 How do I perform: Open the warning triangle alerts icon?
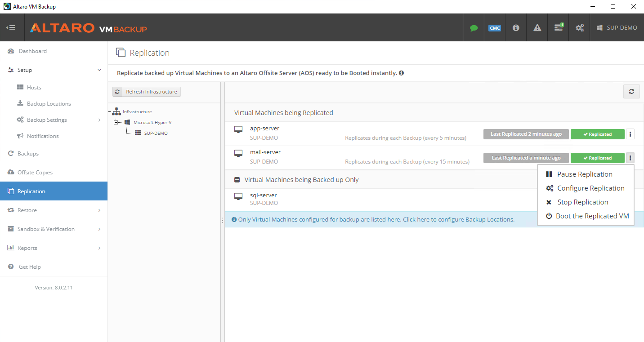(x=537, y=28)
